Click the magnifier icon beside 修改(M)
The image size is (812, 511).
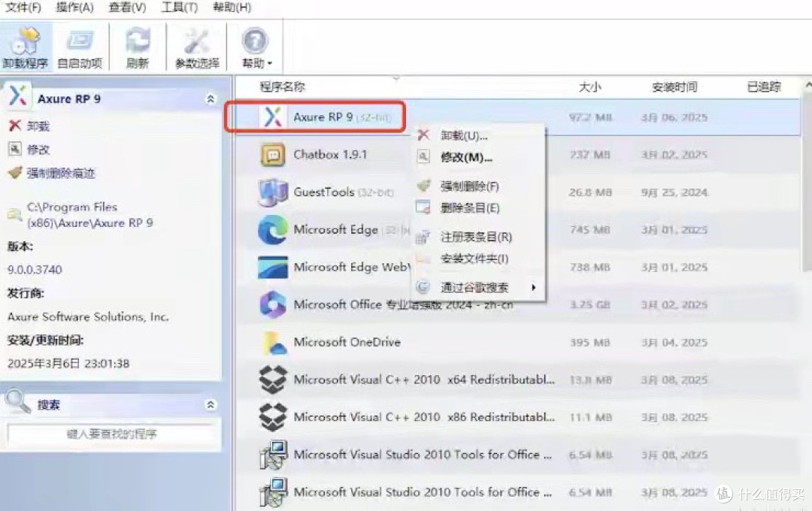423,156
